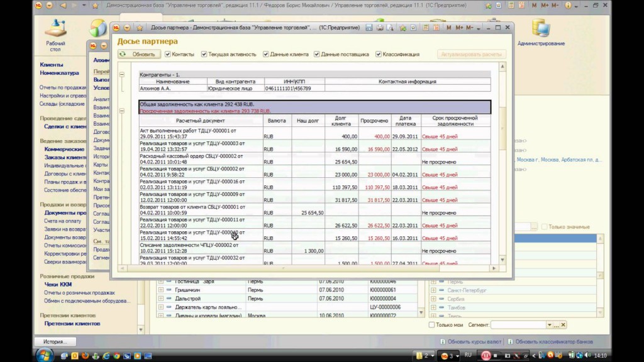The height and width of the screenshot is (362, 644).
Task: Open Internet Explorer from the taskbar
Action: point(106,356)
